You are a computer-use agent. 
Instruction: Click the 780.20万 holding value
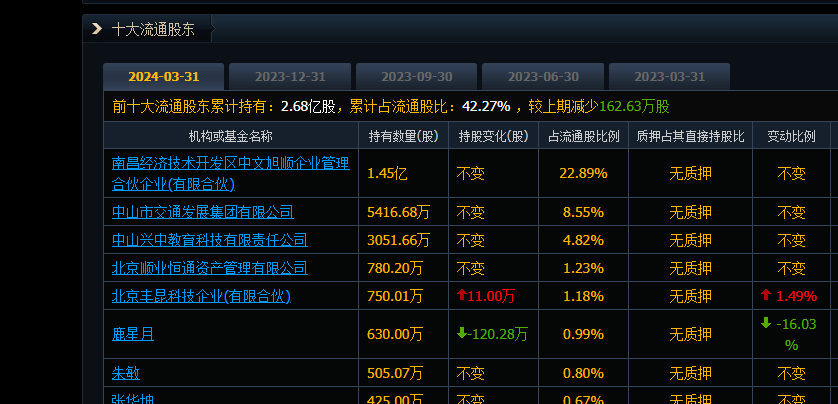coord(395,268)
